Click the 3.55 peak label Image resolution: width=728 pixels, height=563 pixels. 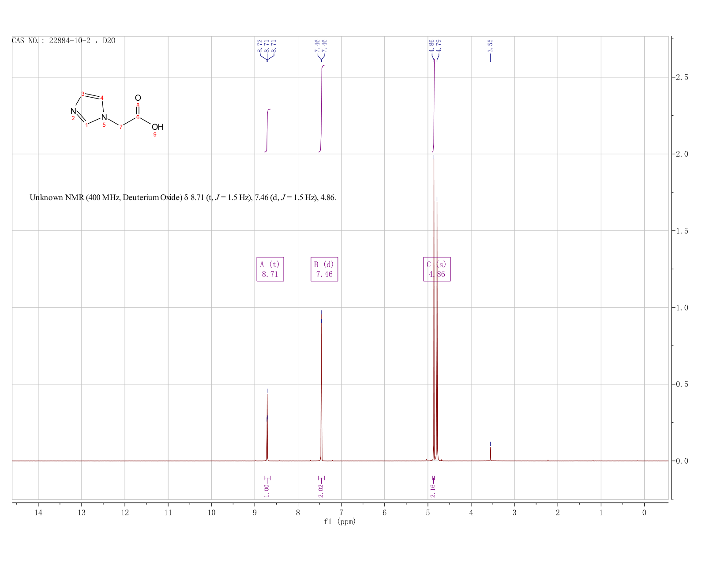490,45
